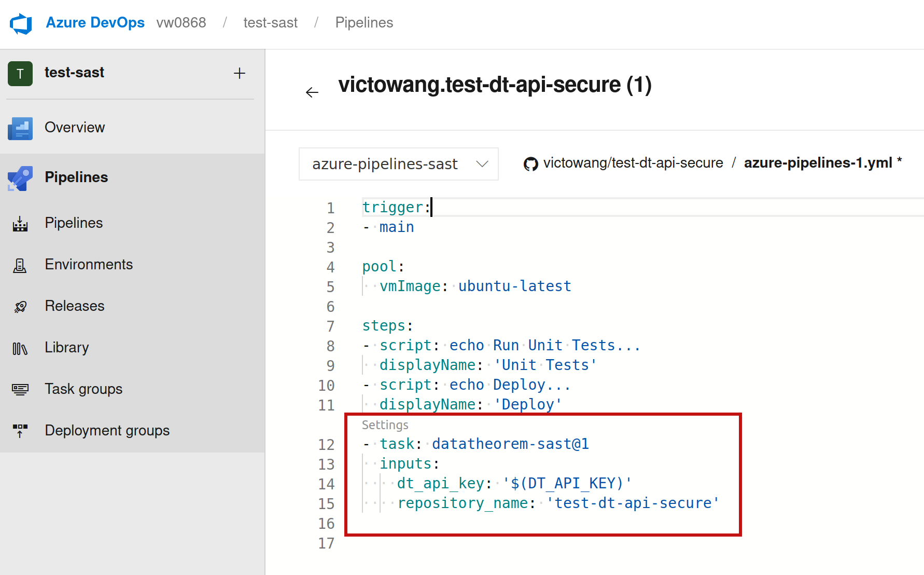
Task: Click the Azure DevOps logo icon
Action: coord(21,23)
